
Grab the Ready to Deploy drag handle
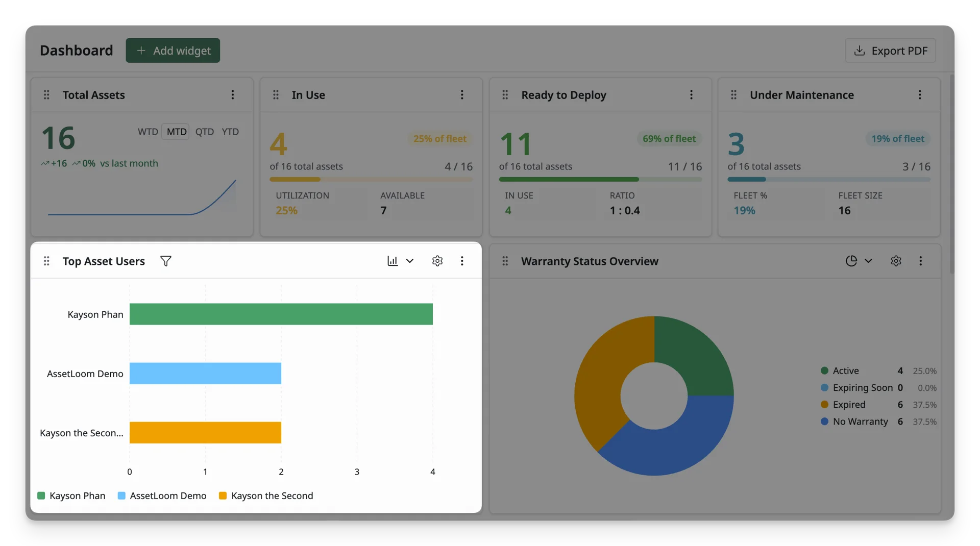point(505,95)
